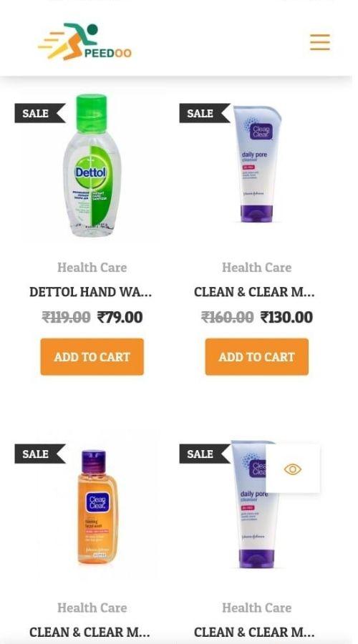Viewport: 358px width, 644px height.
Task: Open the bottom-left CLEAN & CLEAR M... title
Action: coord(89,632)
